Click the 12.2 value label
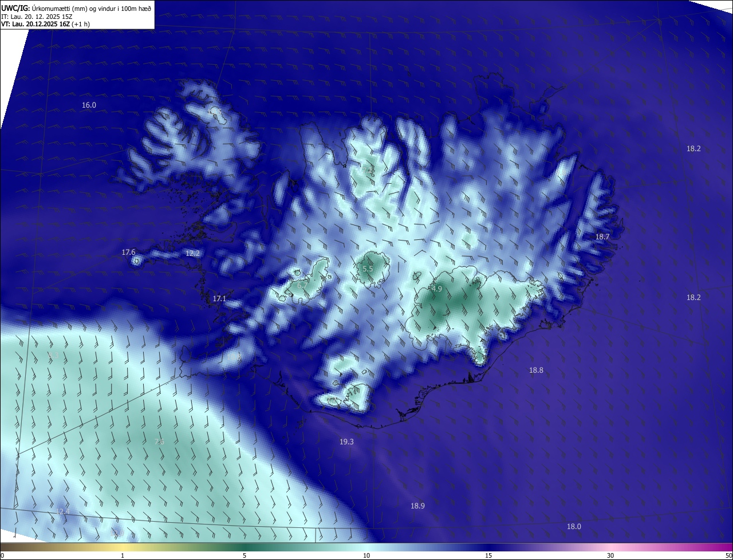 point(192,254)
